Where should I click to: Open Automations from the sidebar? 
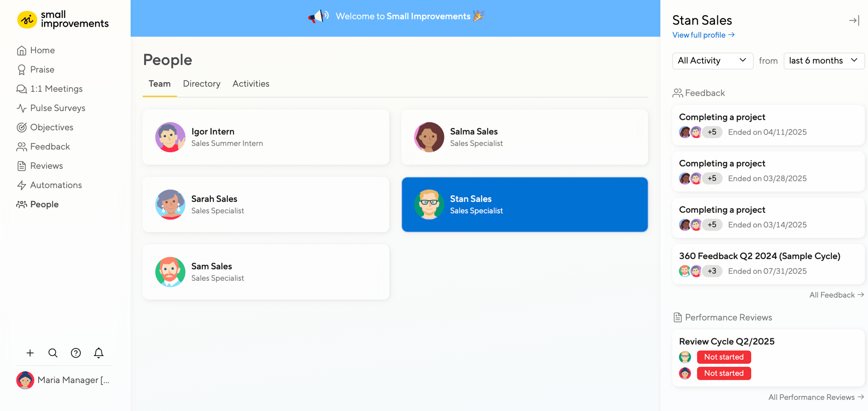[56, 185]
